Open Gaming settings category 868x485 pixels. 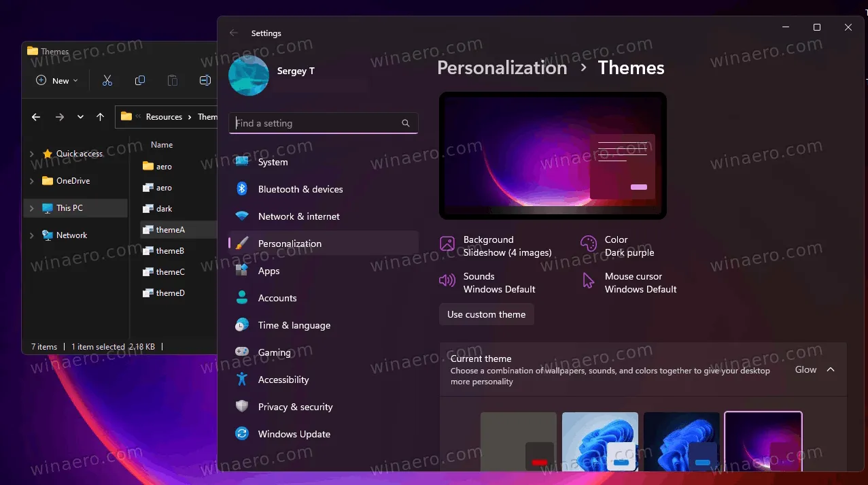point(324,352)
